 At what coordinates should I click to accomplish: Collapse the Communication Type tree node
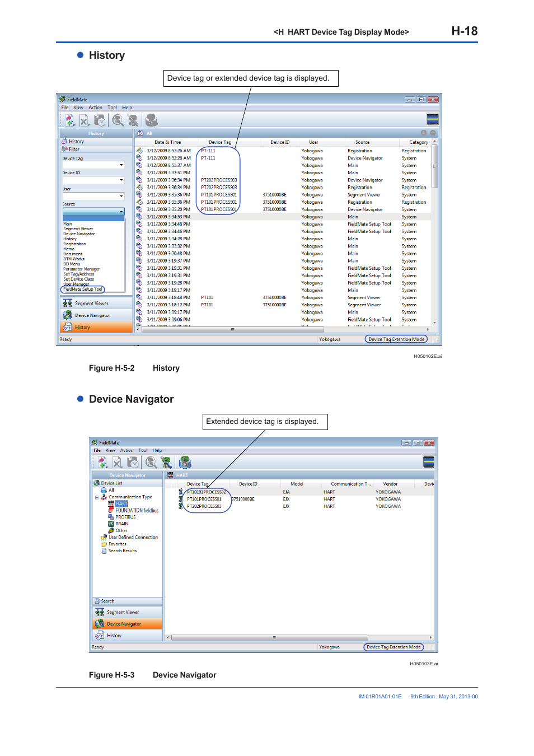point(97,497)
